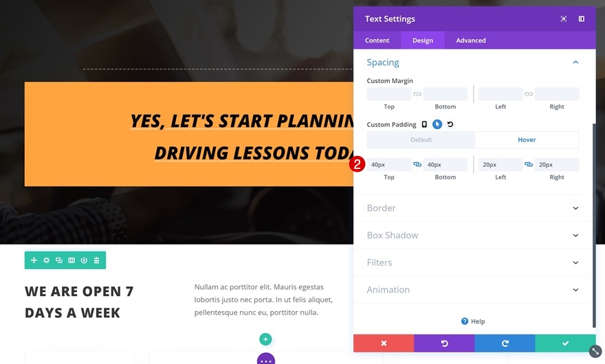Delete the row with the trash icon

point(96,260)
